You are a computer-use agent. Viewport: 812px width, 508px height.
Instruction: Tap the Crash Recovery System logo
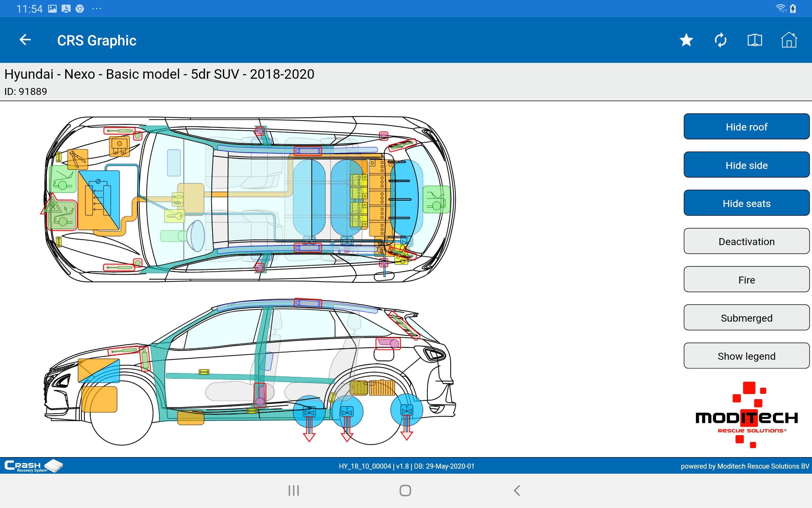34,466
